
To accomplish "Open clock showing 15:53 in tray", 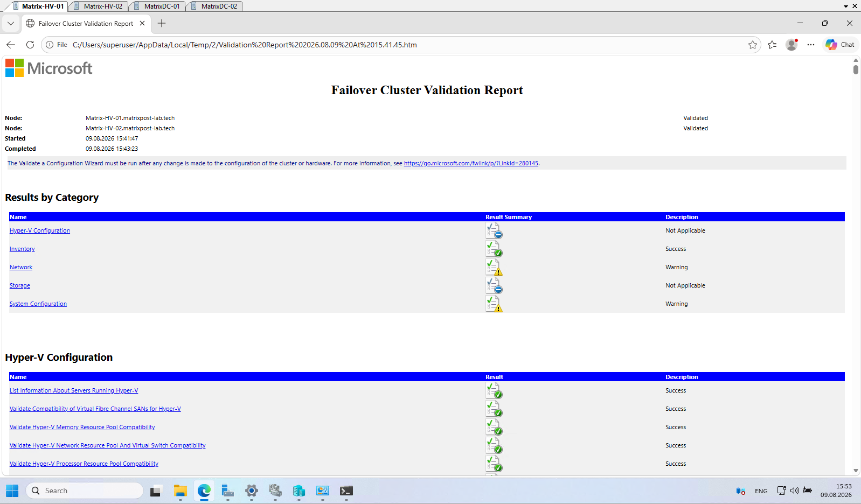I will [836, 491].
